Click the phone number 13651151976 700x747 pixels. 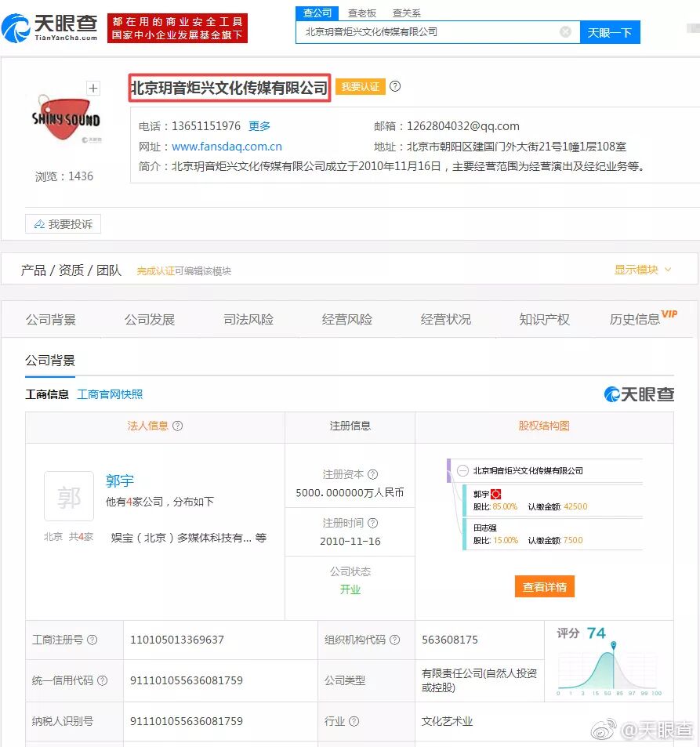[206, 125]
